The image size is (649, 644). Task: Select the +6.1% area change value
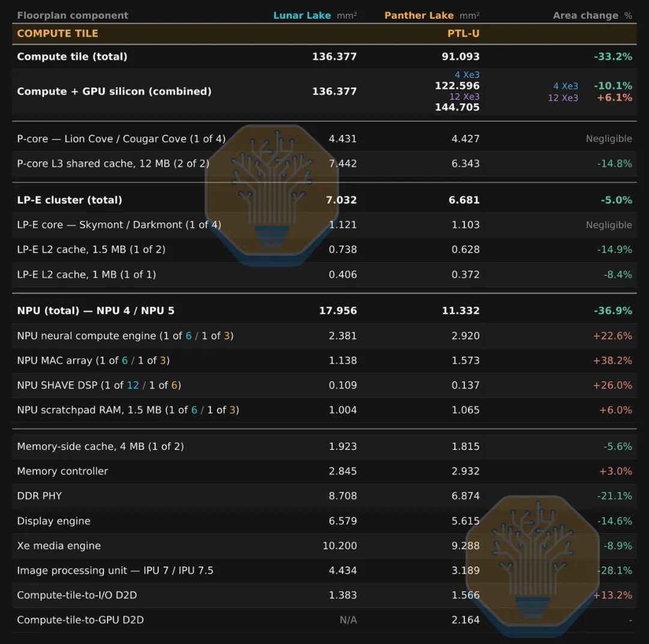tap(614, 98)
